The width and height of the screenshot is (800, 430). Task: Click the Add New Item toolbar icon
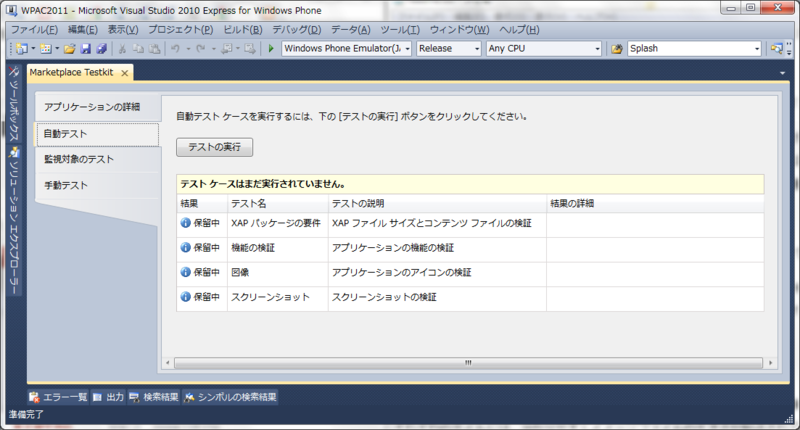coord(45,48)
